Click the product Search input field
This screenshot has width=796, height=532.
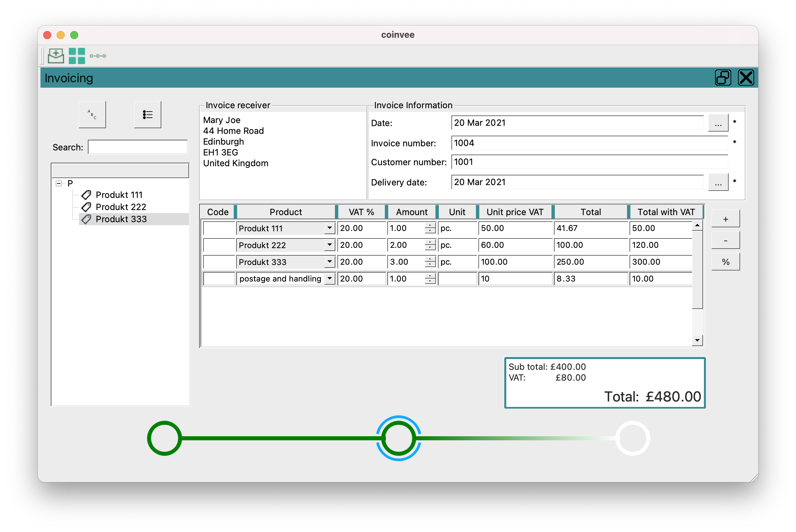(138, 147)
